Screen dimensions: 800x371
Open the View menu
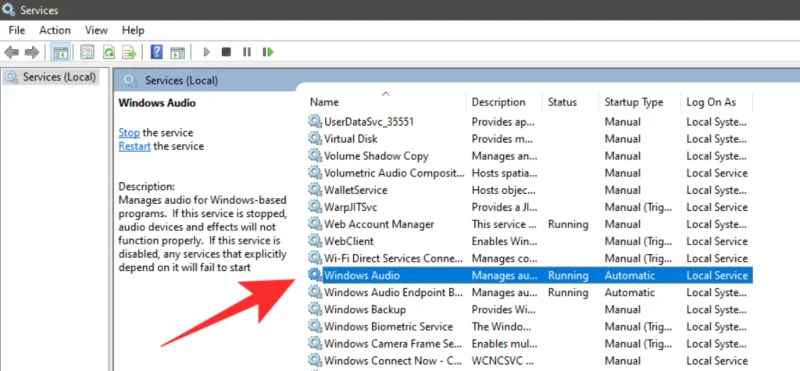pos(96,31)
